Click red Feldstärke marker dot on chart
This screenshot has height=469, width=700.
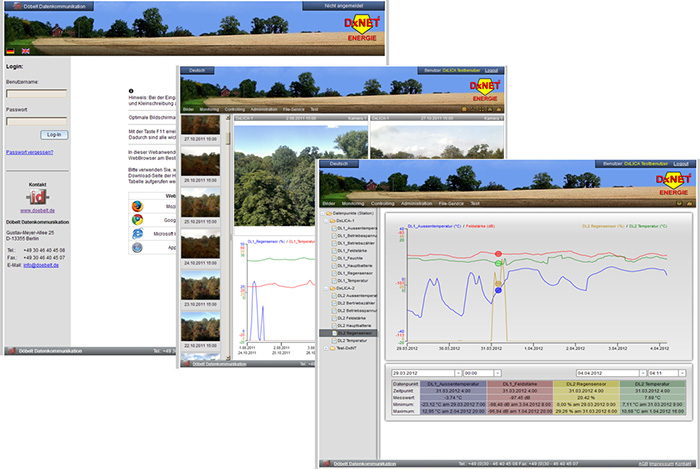(498, 254)
